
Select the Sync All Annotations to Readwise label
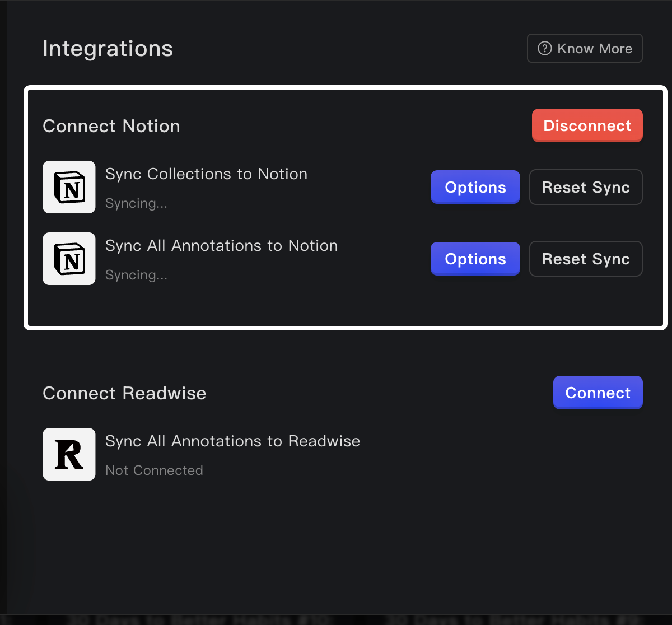(x=232, y=441)
